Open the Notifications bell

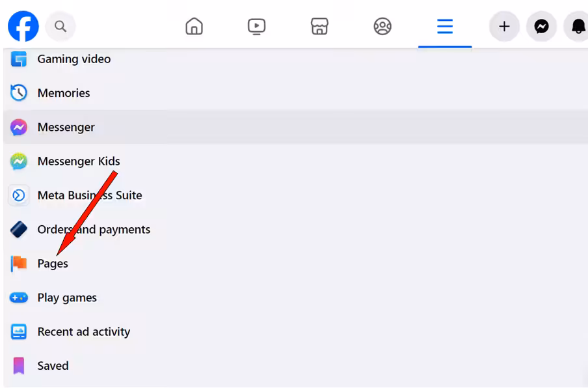pos(577,26)
